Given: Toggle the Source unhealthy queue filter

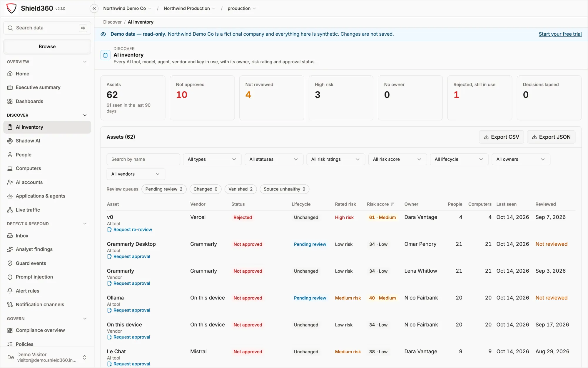Looking at the screenshot, I should click(x=284, y=189).
